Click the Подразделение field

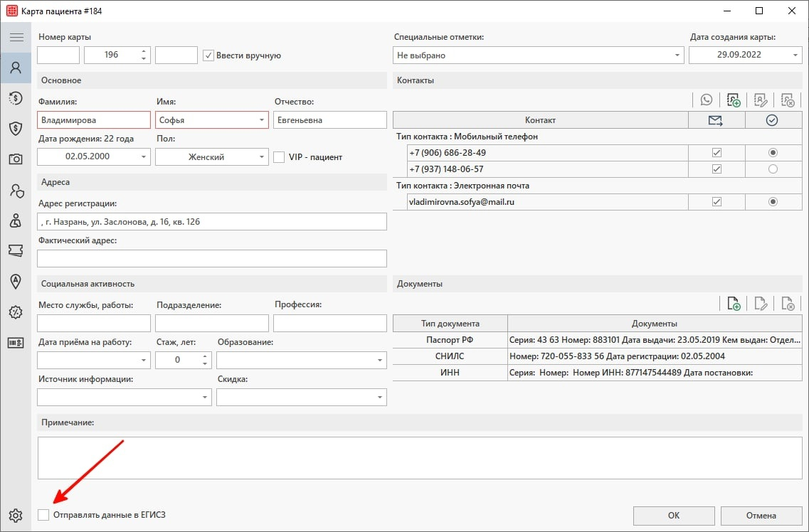(211, 323)
